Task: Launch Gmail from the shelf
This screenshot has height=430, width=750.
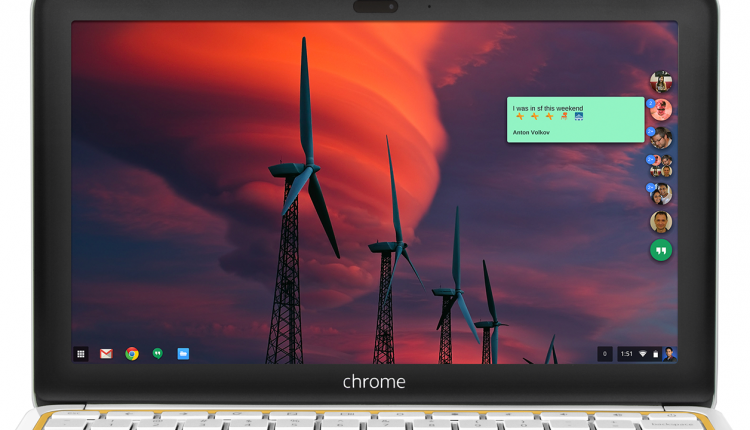Action: pyautogui.click(x=106, y=354)
